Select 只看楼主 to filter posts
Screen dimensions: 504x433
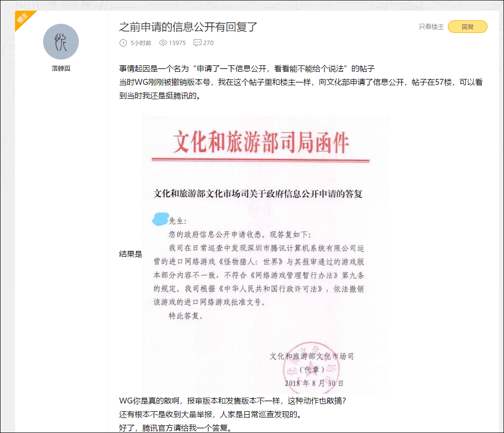[x=431, y=27]
